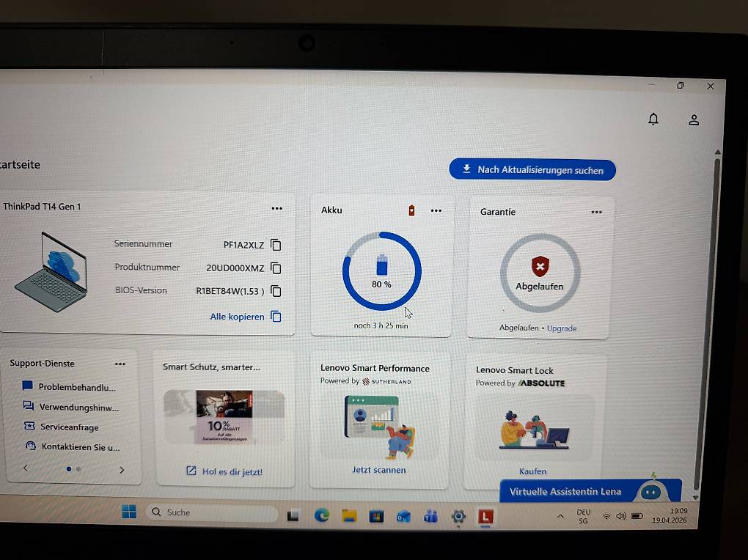Select the Serviceanfrage support entry
Image resolution: width=748 pixels, height=560 pixels.
pos(69,427)
